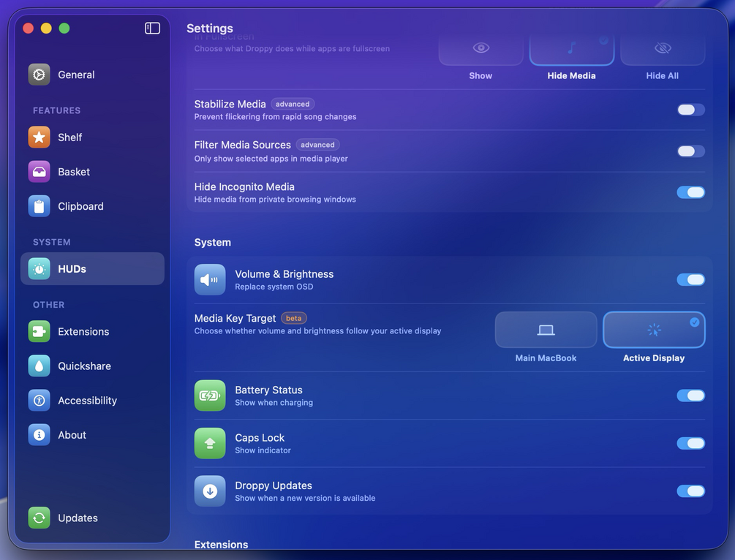Viewport: 735px width, 560px height.
Task: Click the Caps Lock arrow icon
Action: 210,443
